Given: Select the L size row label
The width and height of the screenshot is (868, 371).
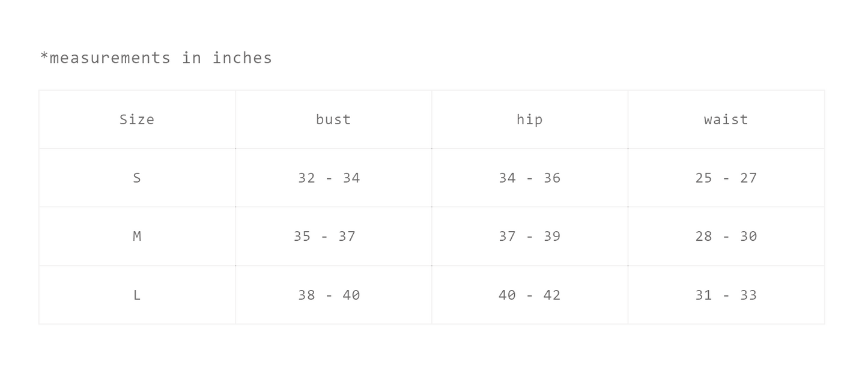Looking at the screenshot, I should pyautogui.click(x=137, y=295).
